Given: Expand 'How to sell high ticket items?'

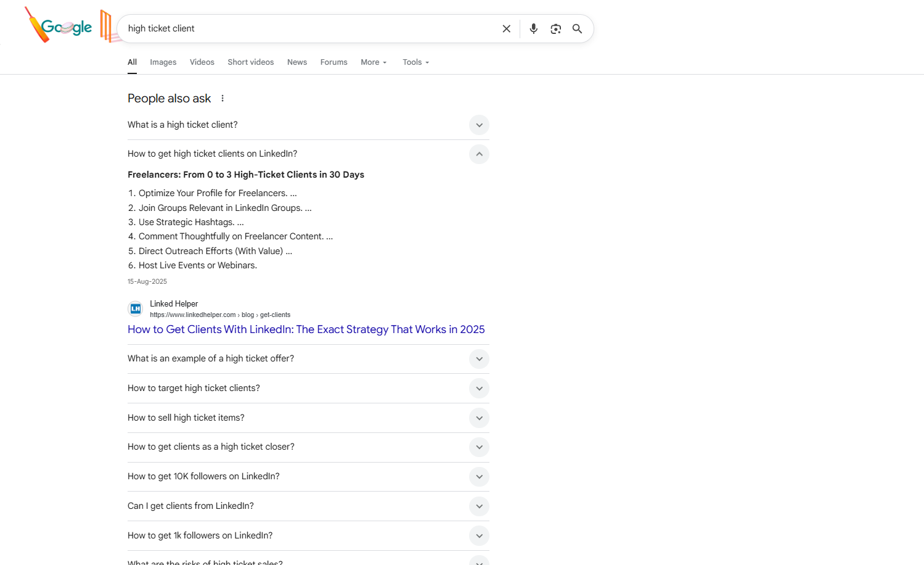Looking at the screenshot, I should point(479,418).
